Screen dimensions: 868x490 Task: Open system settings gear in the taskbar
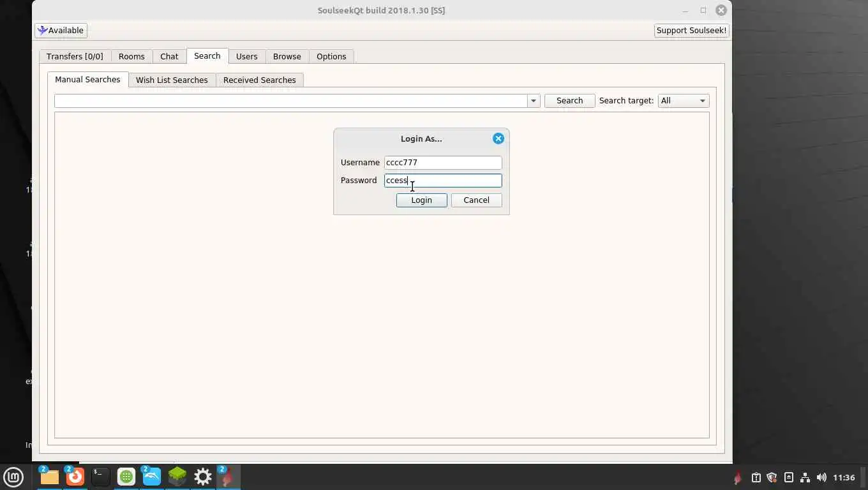202,477
